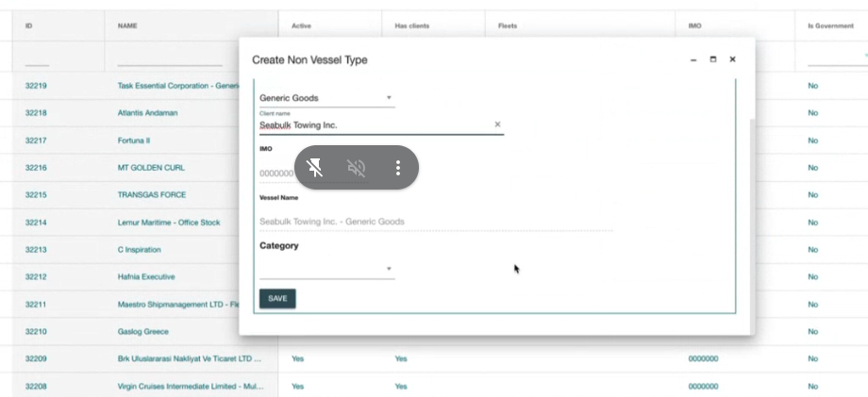The image size is (868, 397).
Task: Expand the Category dropdown
Action: [x=326, y=269]
